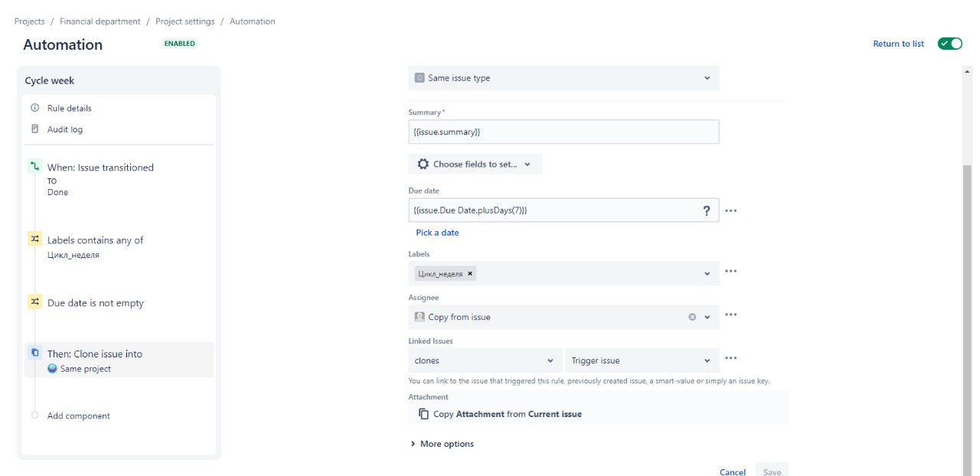Expand More options section
The height and width of the screenshot is (476, 980).
click(x=442, y=444)
